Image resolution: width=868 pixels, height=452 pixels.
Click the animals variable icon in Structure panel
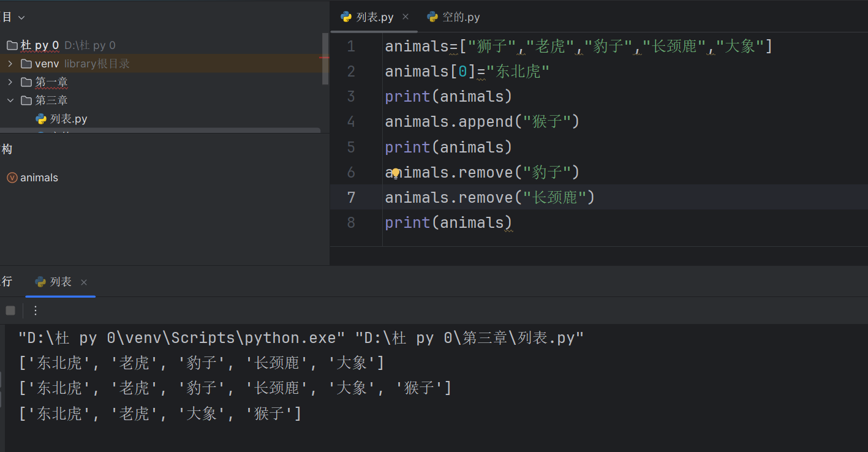(x=12, y=178)
